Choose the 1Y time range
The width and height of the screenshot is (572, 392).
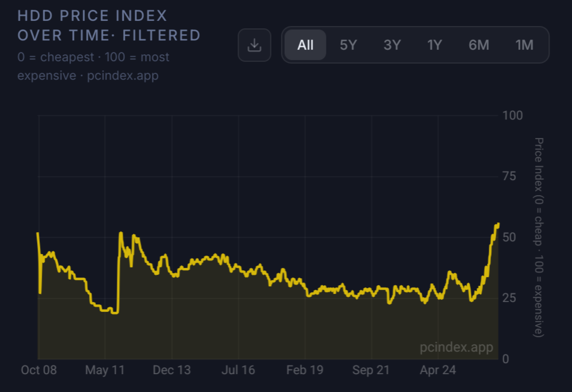click(x=434, y=45)
